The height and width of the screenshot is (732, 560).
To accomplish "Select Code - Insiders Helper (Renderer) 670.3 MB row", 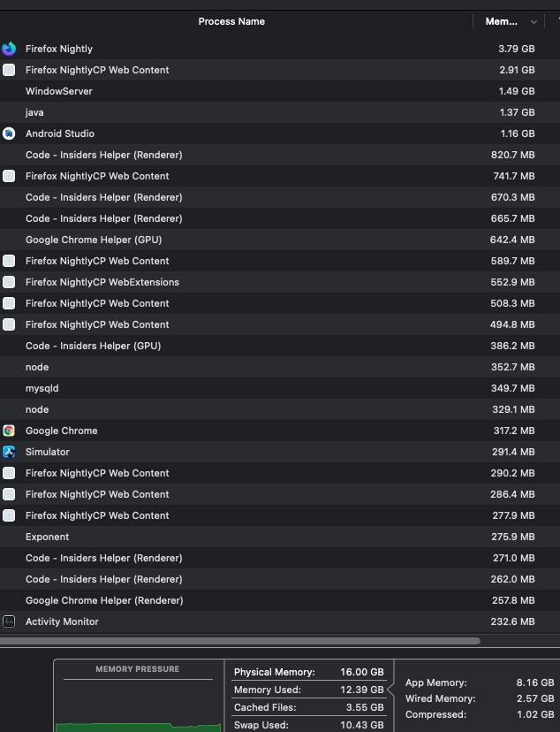I will (280, 197).
